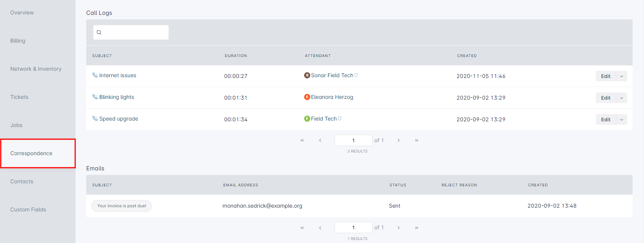Go to previous page of Call Logs
Viewport: 644px width, 243px height.
[320, 140]
